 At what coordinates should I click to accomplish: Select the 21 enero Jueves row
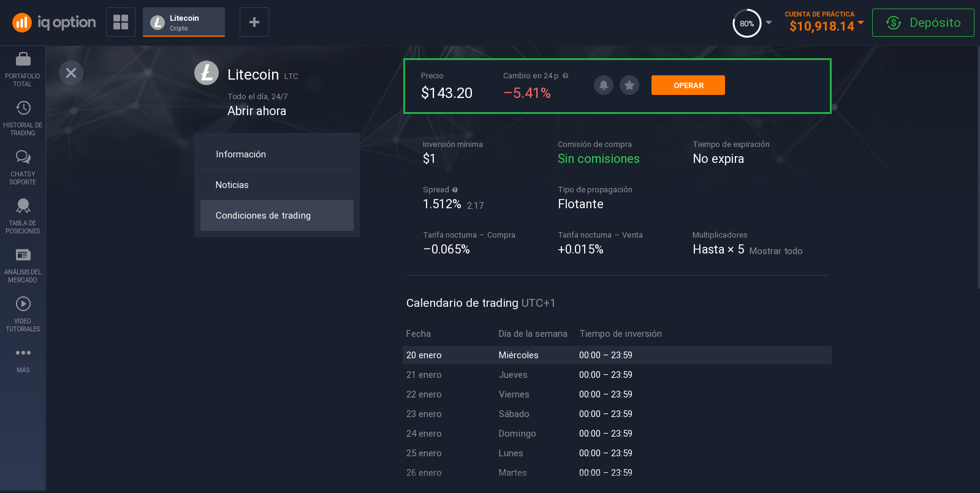617,375
